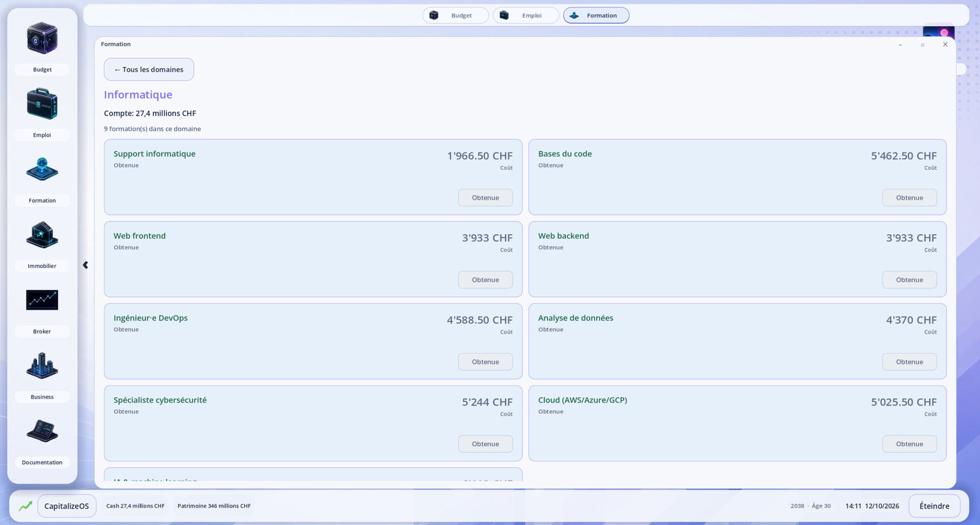Open the Emploi briefcase icon in sidebar
Image resolution: width=980 pixels, height=525 pixels.
[42, 104]
